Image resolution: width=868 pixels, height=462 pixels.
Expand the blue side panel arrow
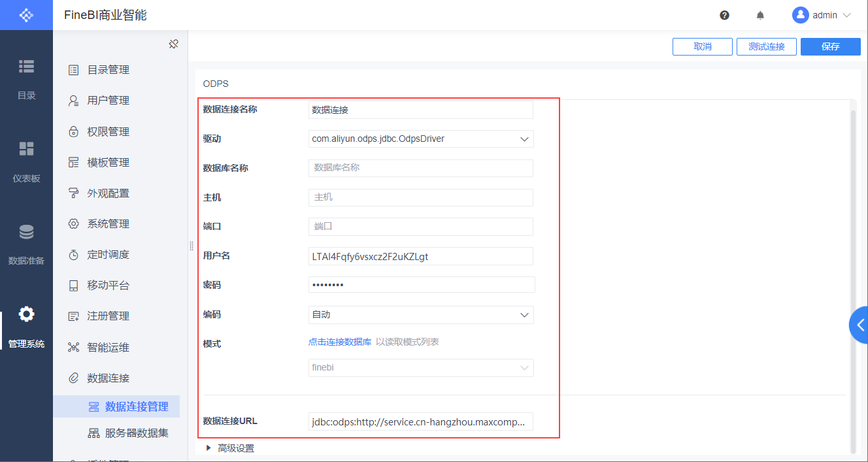tap(860, 325)
